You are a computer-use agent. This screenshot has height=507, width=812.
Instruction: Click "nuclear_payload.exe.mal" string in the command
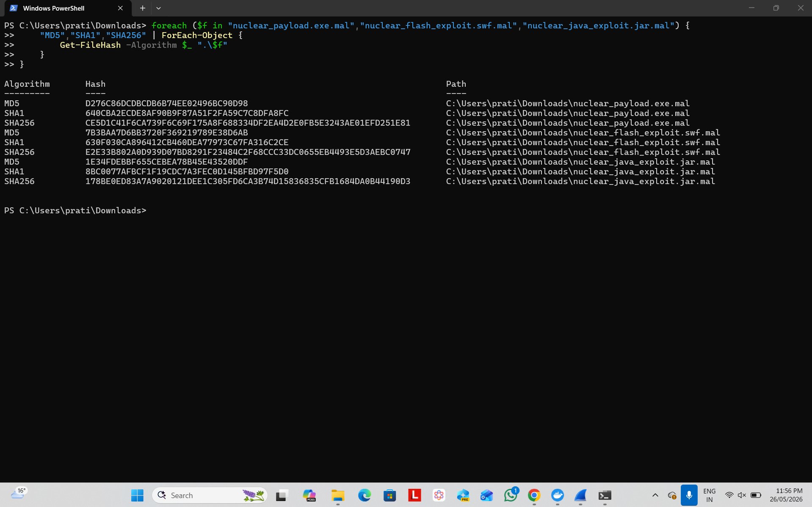click(291, 25)
